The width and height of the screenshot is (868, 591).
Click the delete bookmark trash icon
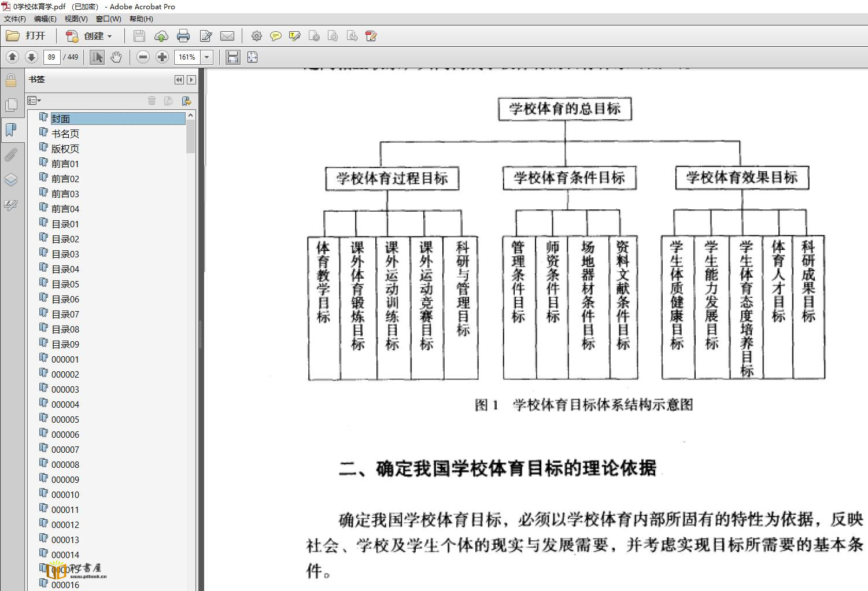[x=152, y=101]
